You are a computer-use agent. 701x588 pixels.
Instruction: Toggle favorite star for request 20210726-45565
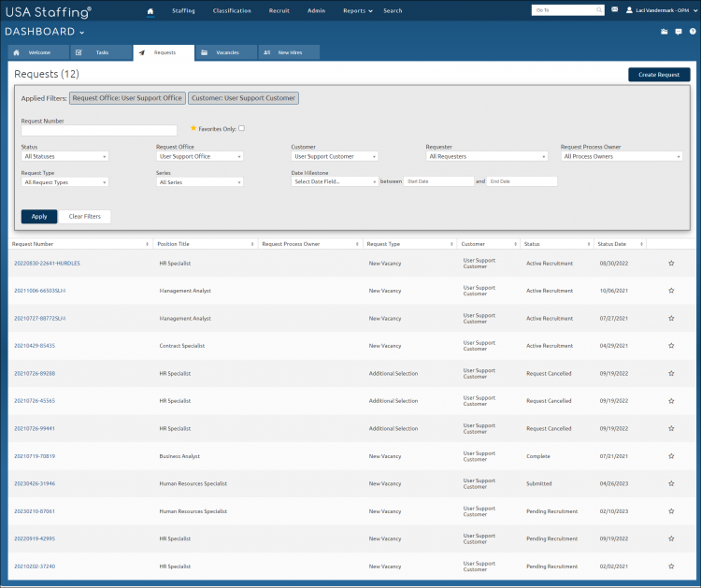tap(671, 401)
